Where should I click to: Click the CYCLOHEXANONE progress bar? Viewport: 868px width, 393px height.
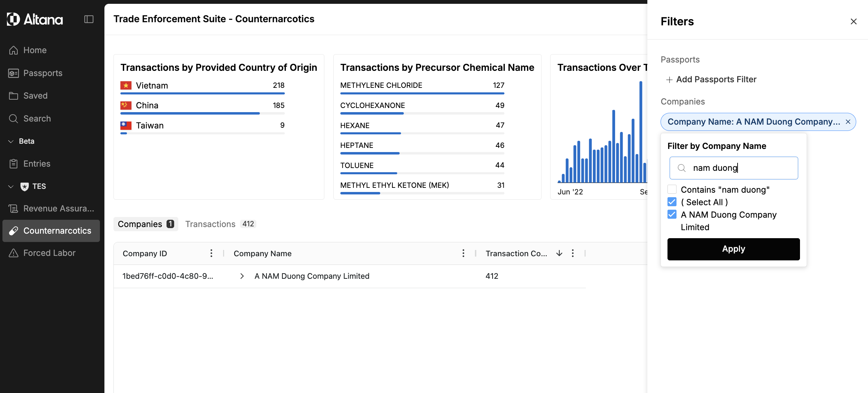point(422,113)
